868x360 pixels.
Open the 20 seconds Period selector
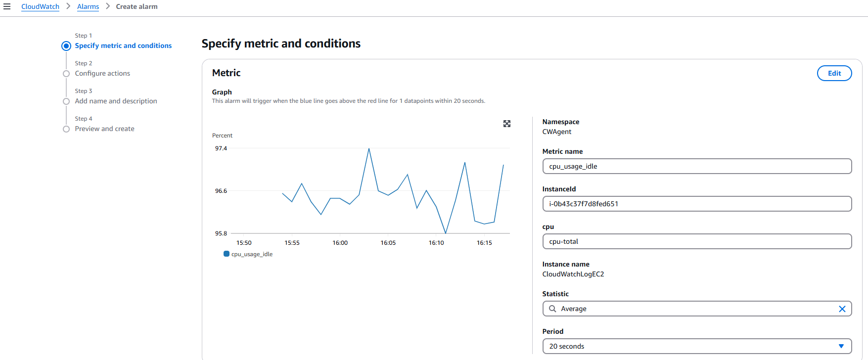tap(692, 347)
